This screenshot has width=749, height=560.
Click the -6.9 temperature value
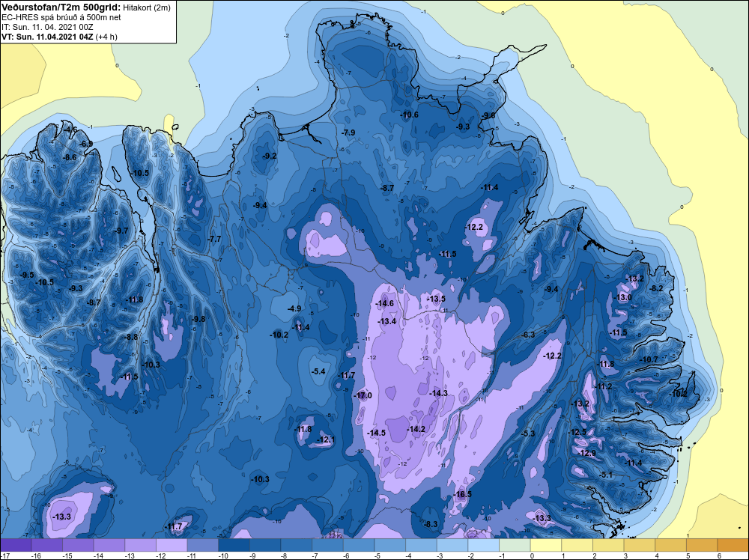(x=86, y=144)
